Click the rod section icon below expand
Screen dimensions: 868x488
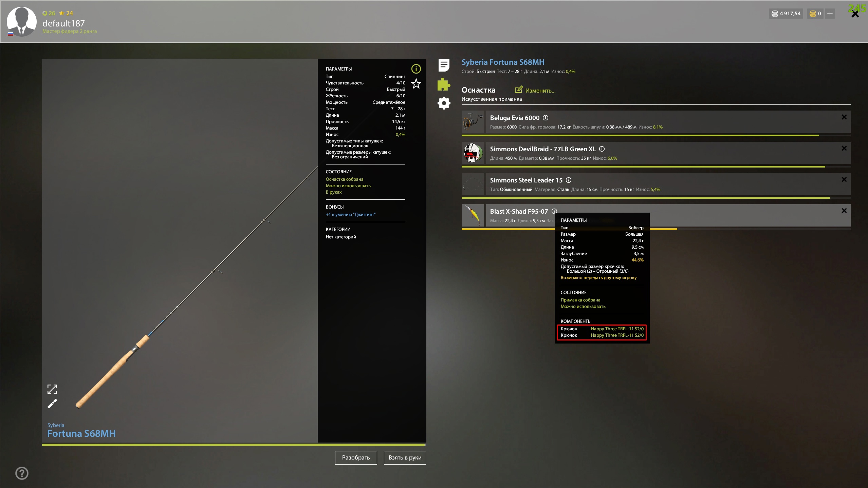(52, 404)
